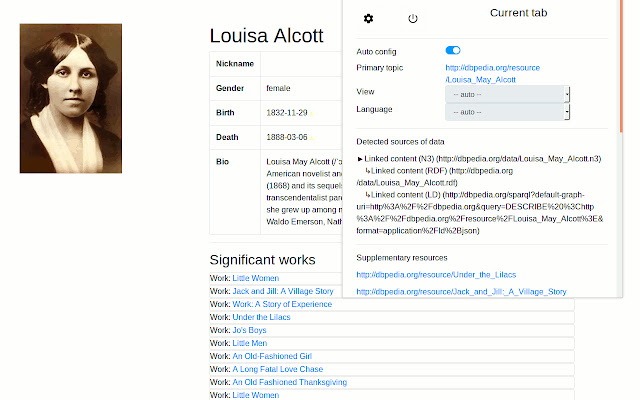Open the Language dropdown
Viewport: 640px width, 400px height.
(507, 112)
